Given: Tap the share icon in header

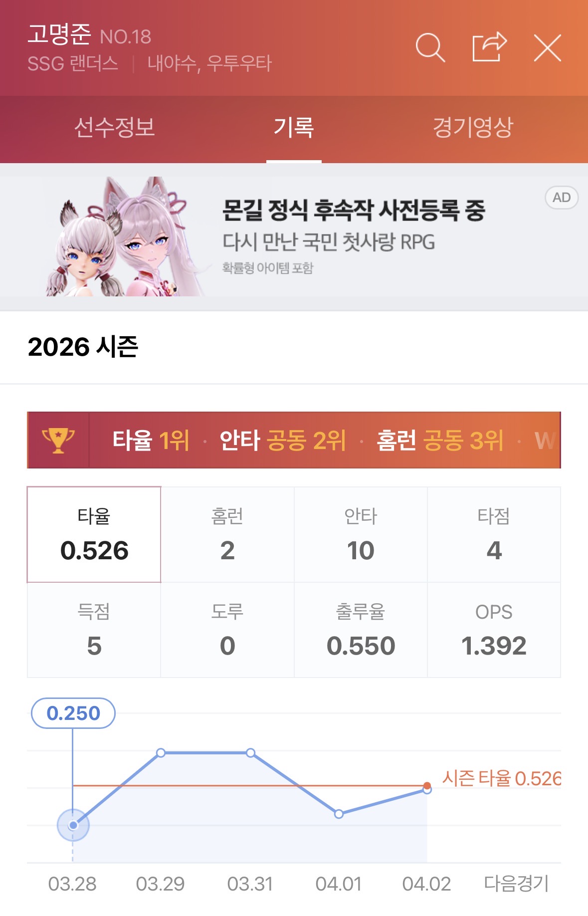Looking at the screenshot, I should click(489, 47).
